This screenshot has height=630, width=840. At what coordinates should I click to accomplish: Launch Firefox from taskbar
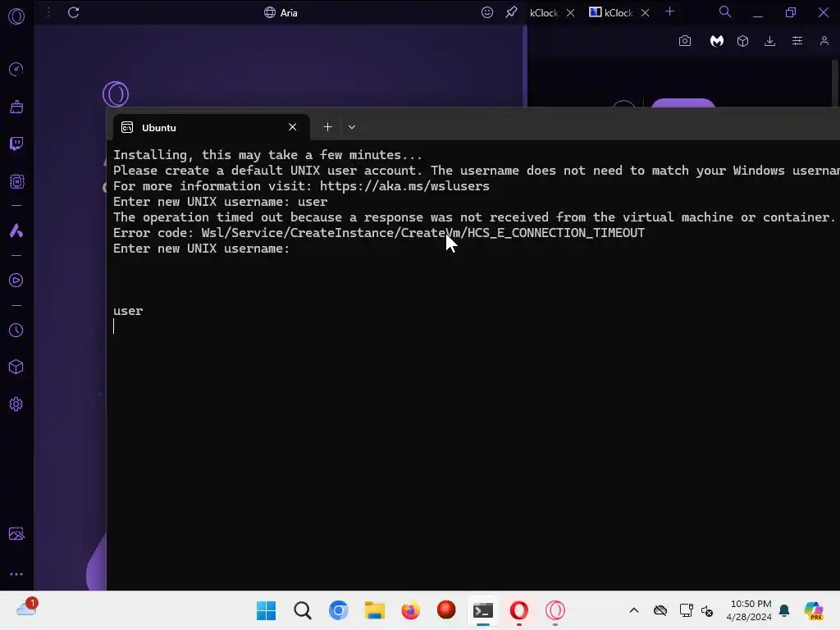click(x=410, y=610)
